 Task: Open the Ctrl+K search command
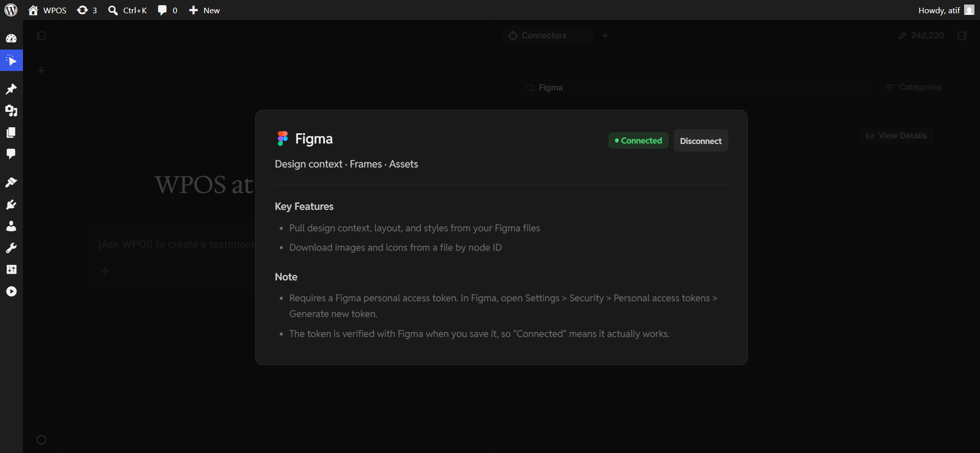click(128, 10)
